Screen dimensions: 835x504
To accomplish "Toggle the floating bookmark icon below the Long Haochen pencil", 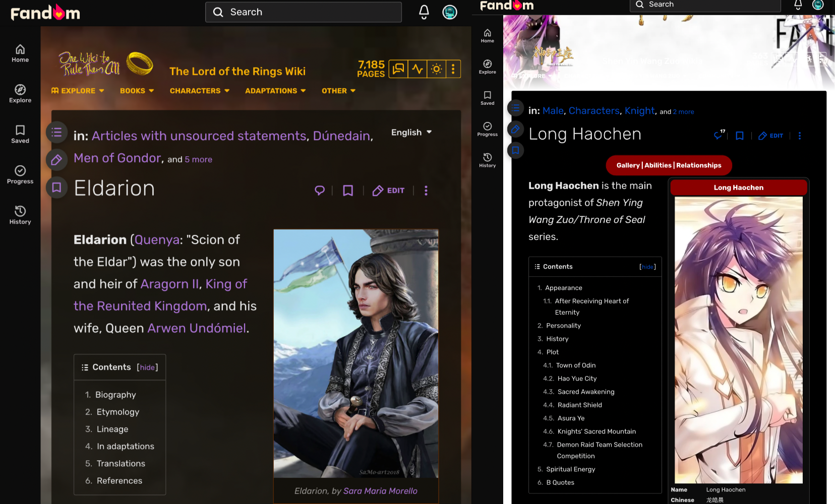I will pos(515,150).
